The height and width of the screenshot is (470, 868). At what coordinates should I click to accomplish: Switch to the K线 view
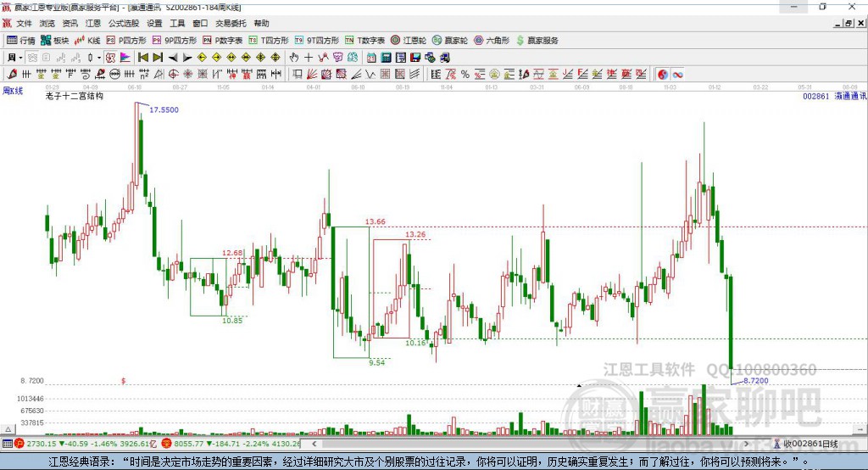(x=87, y=41)
